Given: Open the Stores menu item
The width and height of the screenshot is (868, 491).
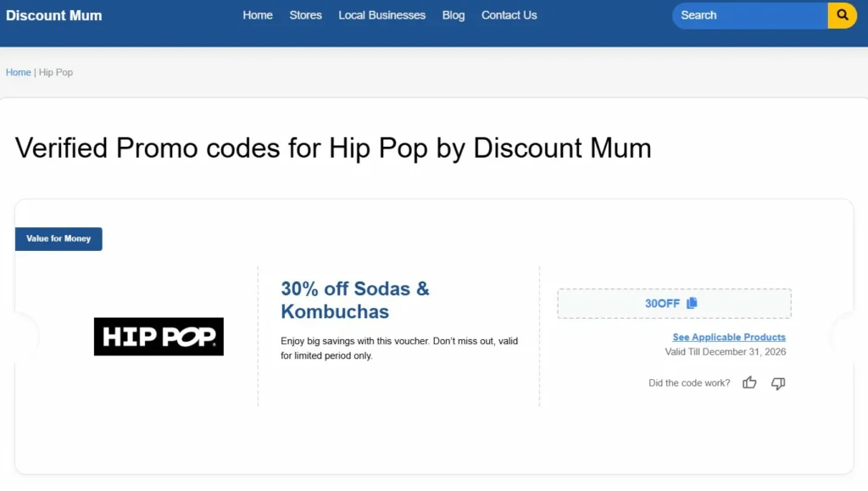Looking at the screenshot, I should tap(305, 15).
